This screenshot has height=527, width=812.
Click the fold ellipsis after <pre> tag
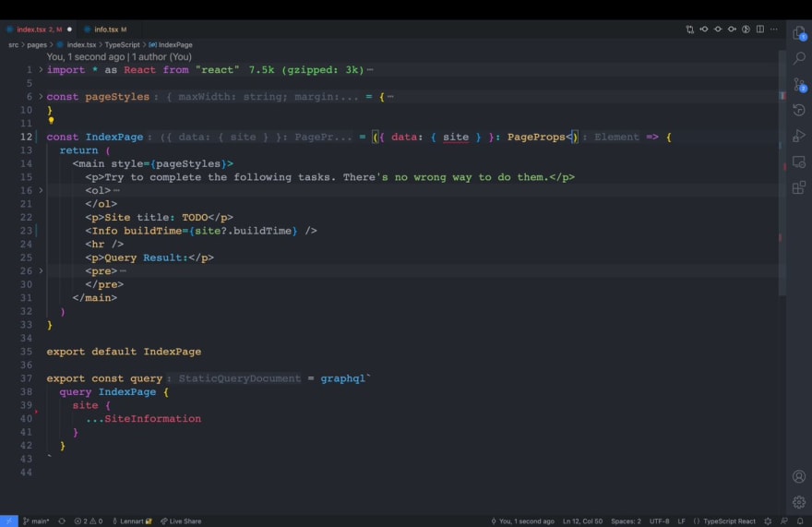click(x=123, y=271)
